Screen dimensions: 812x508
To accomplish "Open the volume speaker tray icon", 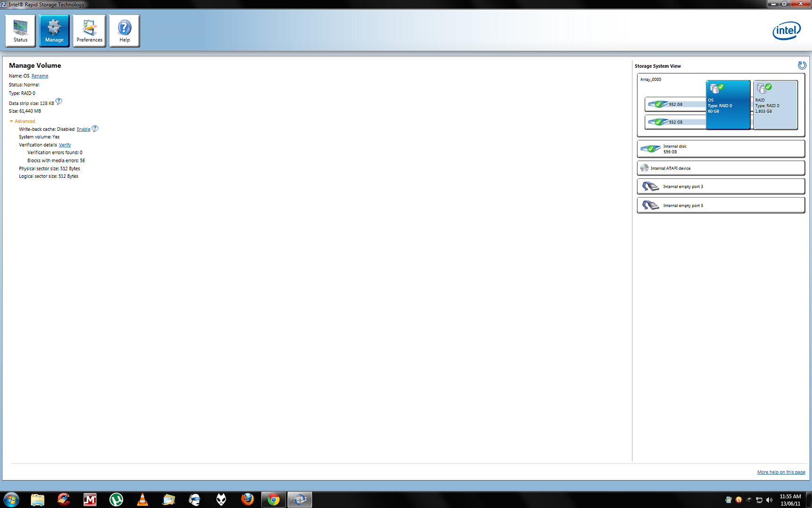I will click(x=769, y=500).
